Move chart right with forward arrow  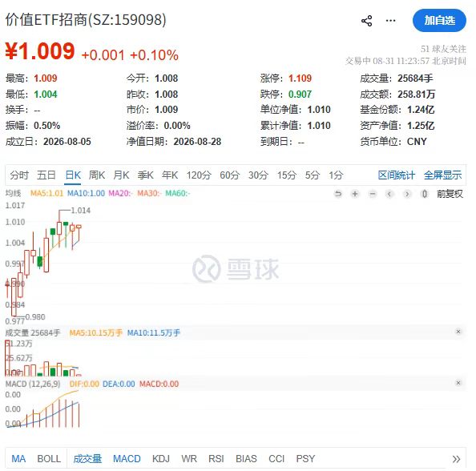pos(407,194)
